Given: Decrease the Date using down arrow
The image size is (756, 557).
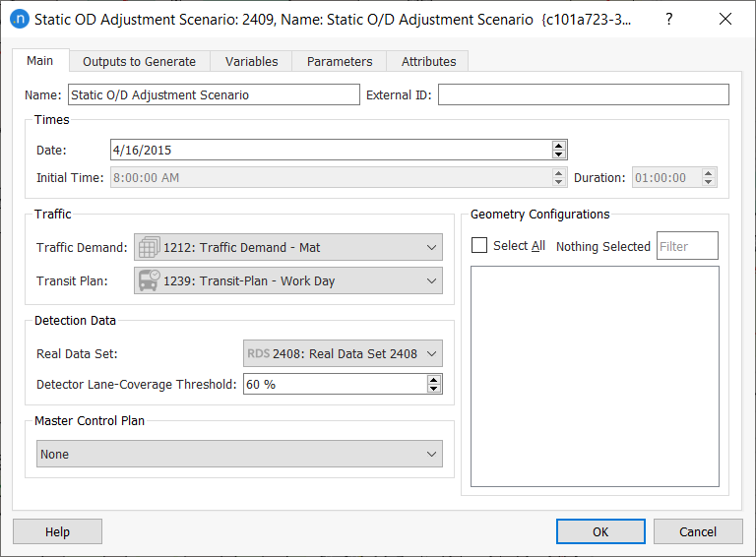Looking at the screenshot, I should click(x=559, y=155).
